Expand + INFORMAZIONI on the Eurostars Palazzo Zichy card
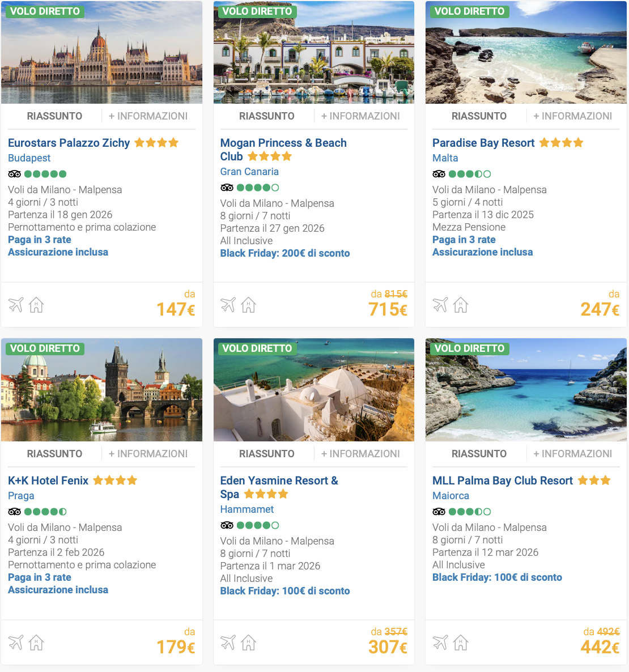Viewport: 629px width, 672px height. pos(148,116)
